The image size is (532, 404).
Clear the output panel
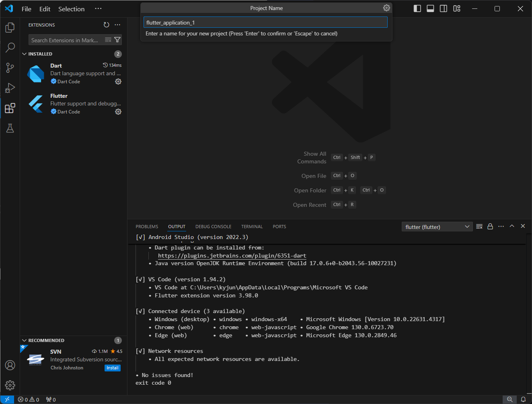479,227
